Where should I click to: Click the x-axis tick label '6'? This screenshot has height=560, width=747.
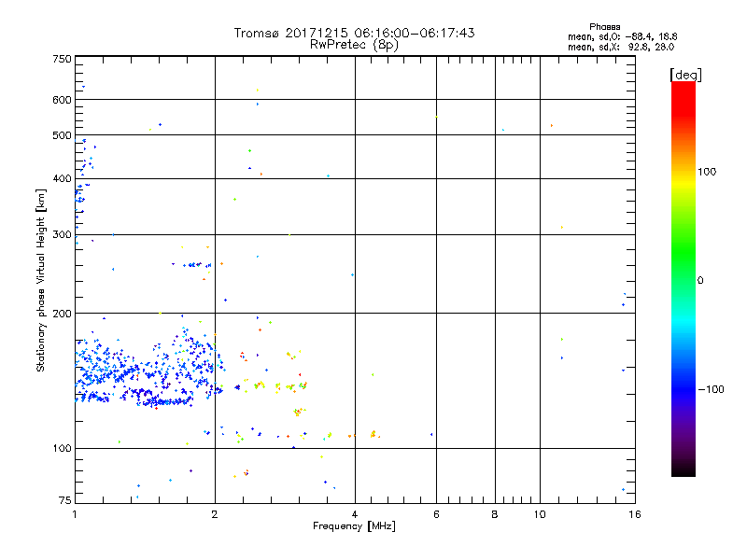[x=436, y=514]
